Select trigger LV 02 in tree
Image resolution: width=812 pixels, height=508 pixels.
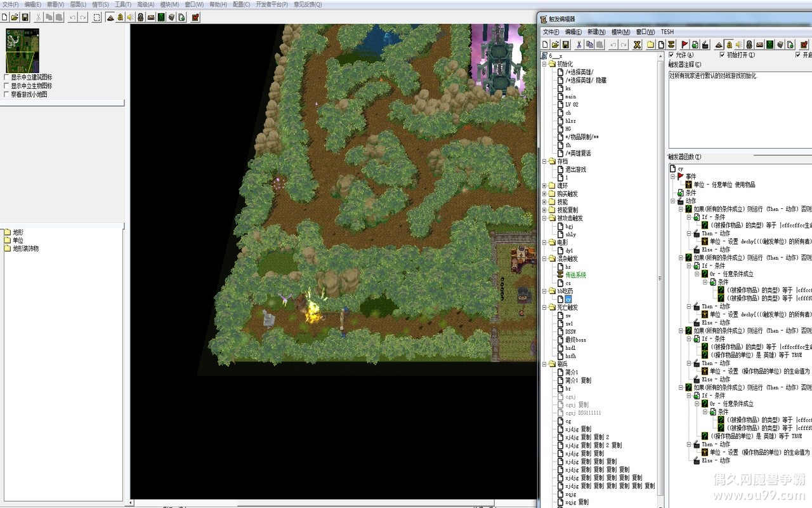point(572,105)
